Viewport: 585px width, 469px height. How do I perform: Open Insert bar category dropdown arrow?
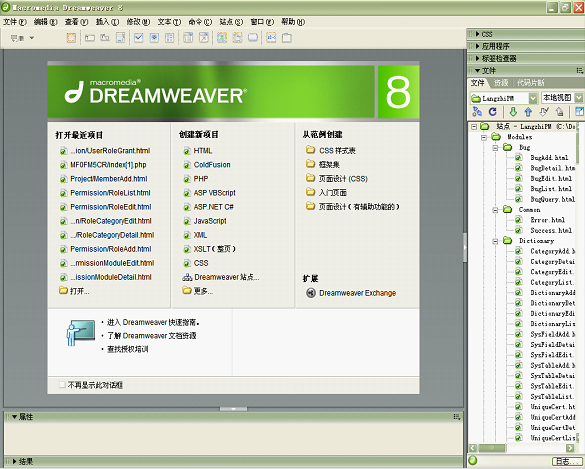[x=32, y=38]
